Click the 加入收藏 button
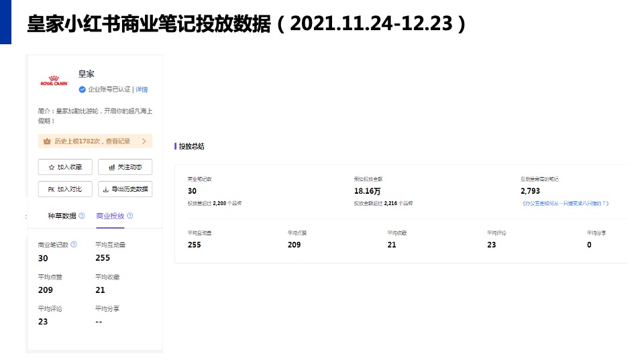644x362 pixels. pyautogui.click(x=65, y=167)
